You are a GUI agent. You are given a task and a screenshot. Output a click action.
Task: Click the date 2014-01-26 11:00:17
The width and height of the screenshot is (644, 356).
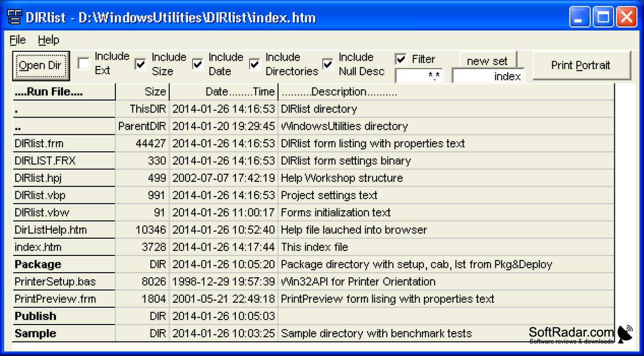coord(224,212)
